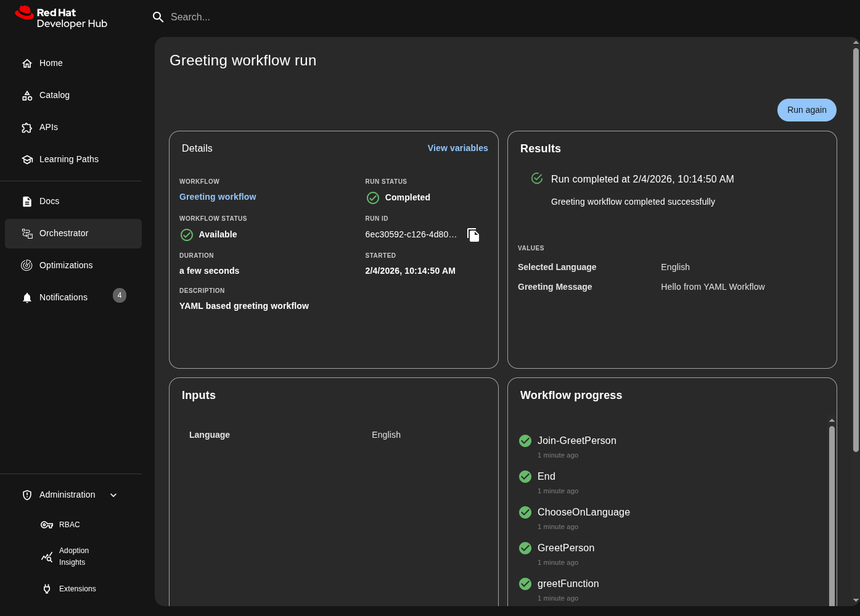Open the Catalog menu item

tap(54, 95)
